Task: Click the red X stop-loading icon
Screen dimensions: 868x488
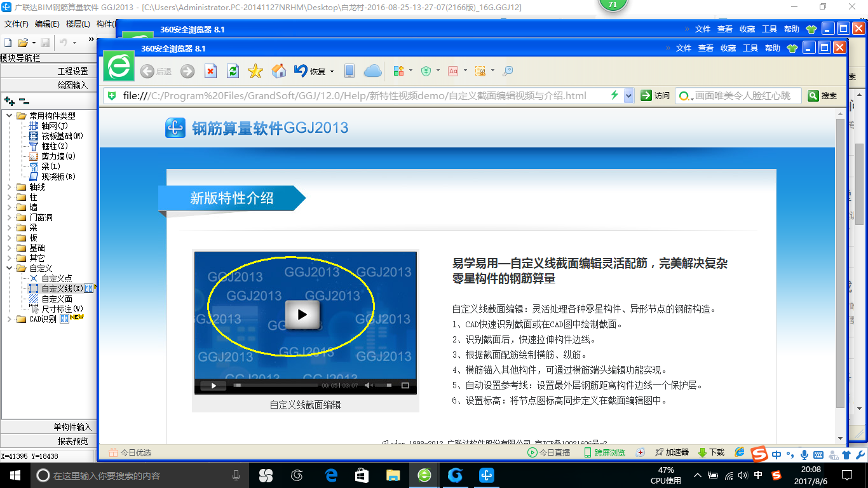Action: (x=211, y=71)
